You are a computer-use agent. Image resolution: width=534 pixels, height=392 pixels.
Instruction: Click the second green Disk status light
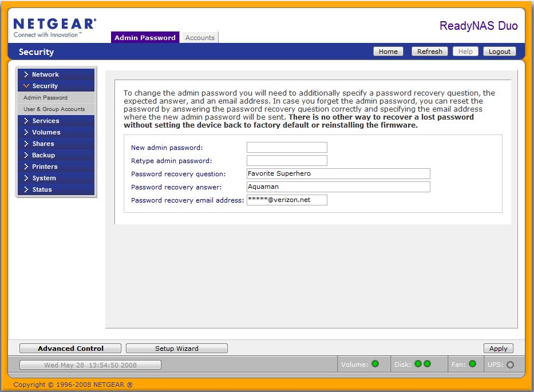[427, 364]
